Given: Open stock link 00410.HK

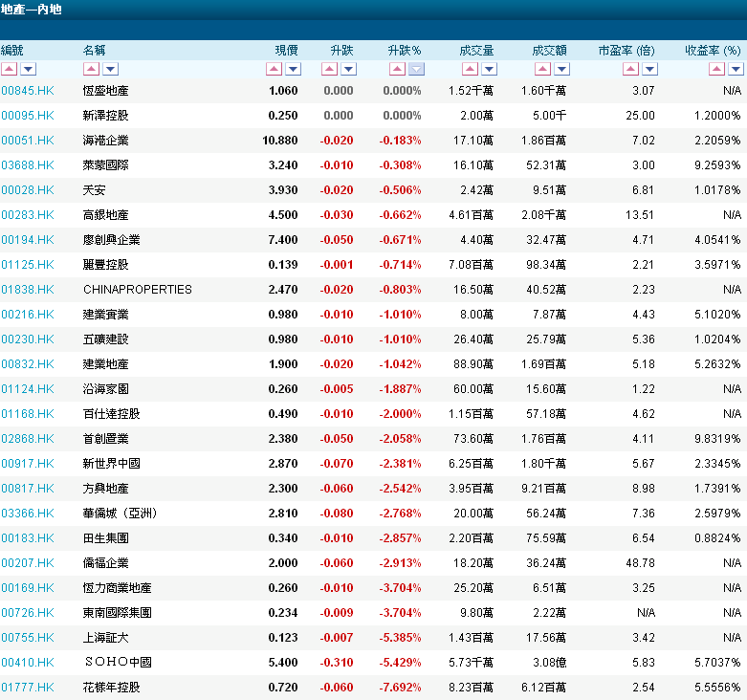Looking at the screenshot, I should (28, 663).
